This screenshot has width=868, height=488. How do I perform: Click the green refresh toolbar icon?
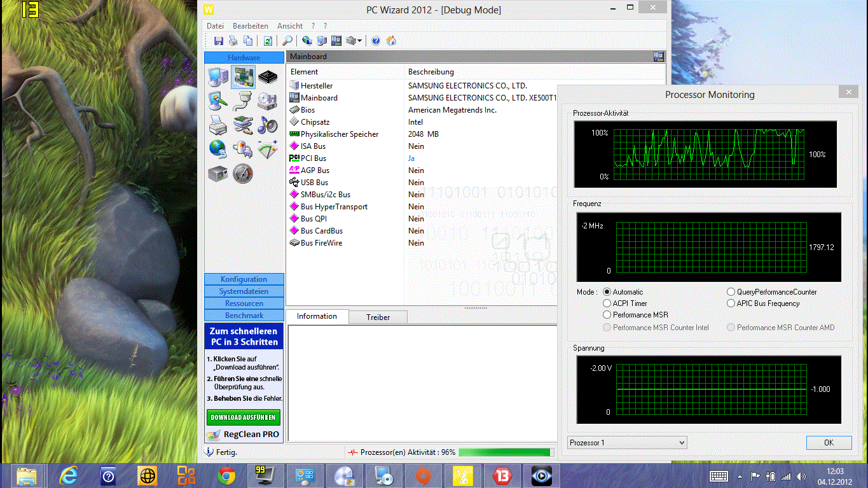268,41
